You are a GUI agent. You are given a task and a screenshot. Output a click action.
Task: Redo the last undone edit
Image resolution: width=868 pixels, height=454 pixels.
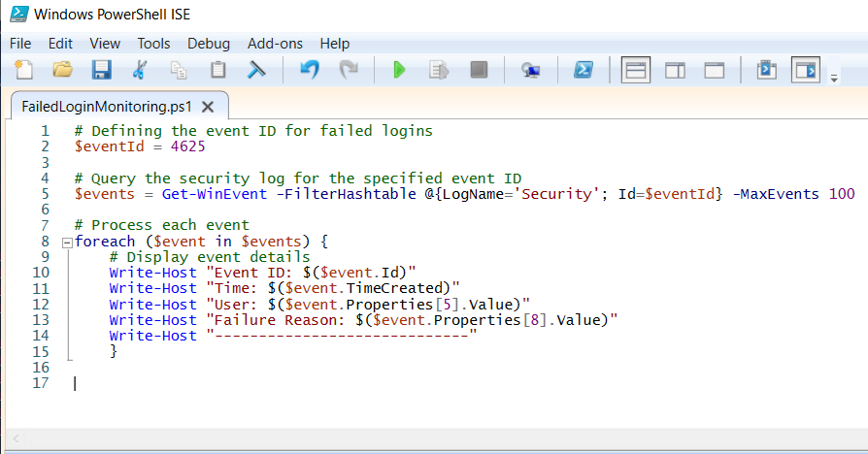pyautogui.click(x=349, y=70)
